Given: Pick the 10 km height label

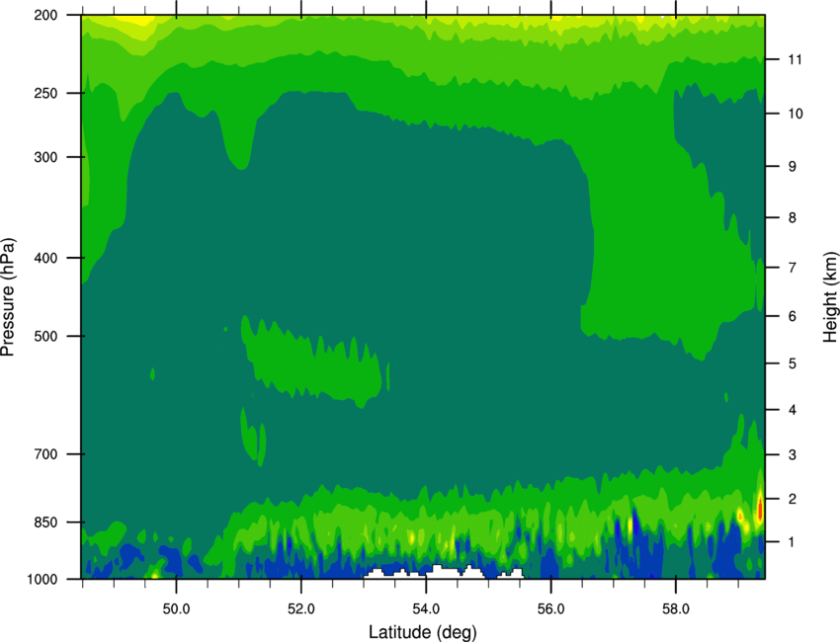Looking at the screenshot, I should click(796, 114).
